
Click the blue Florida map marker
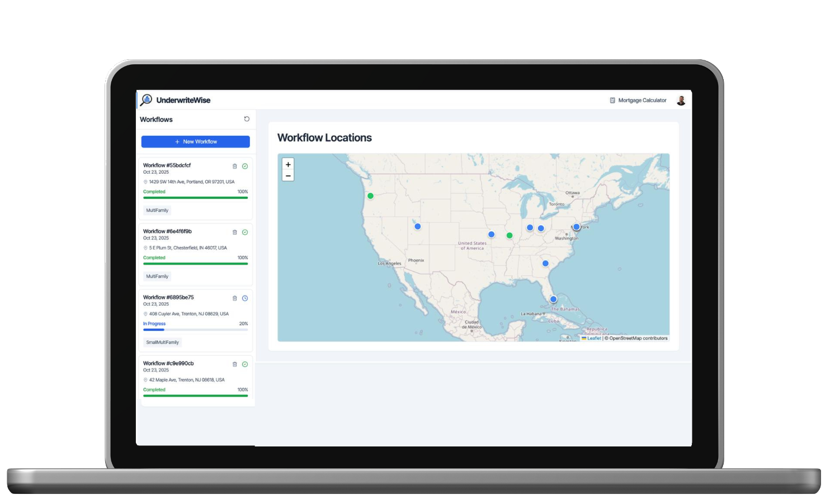pyautogui.click(x=553, y=299)
